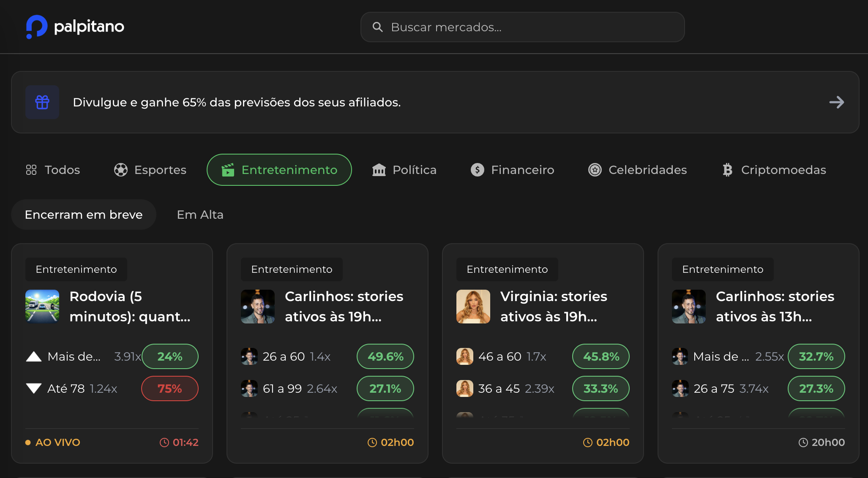Select 49.6% odds for Carlinhos '26 a 60'
Image resolution: width=868 pixels, height=478 pixels.
click(x=385, y=356)
